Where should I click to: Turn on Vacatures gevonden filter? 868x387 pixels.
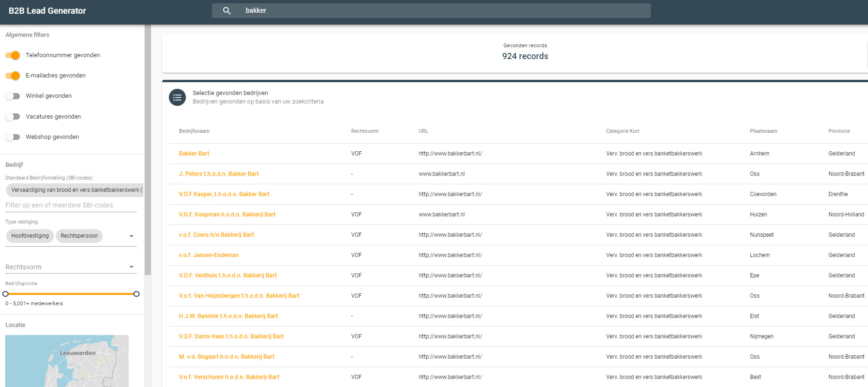[13, 117]
